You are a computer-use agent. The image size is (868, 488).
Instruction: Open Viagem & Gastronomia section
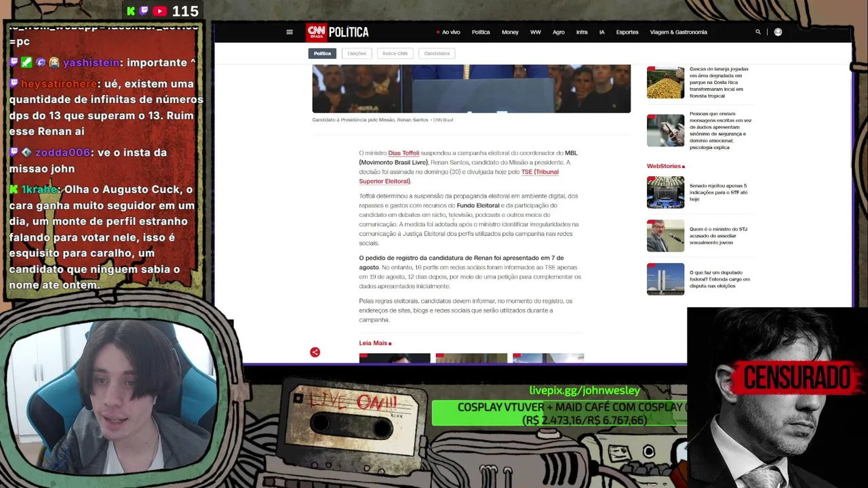[678, 32]
